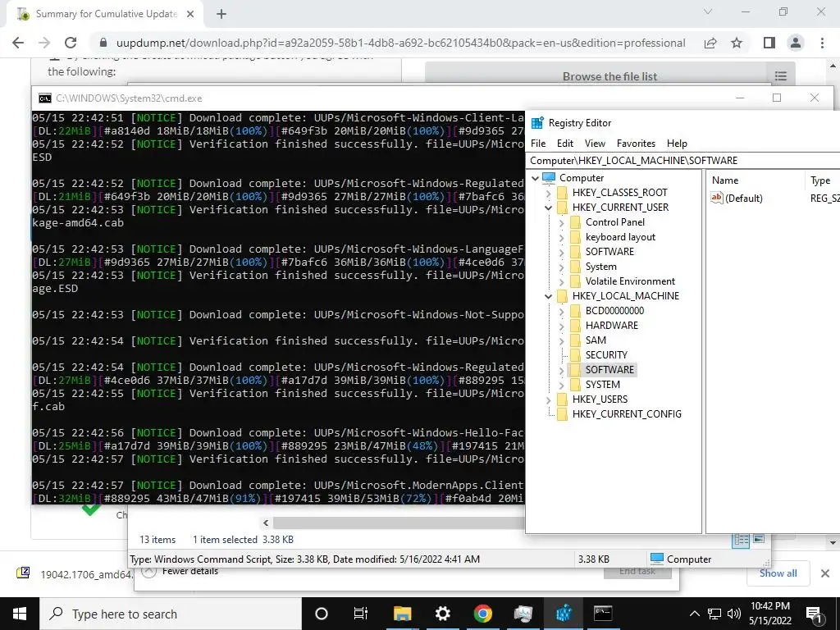840x630 pixels.
Task: Expand HKEY_CURRENT_USER SOFTWARE subkey arrow
Action: (x=561, y=252)
